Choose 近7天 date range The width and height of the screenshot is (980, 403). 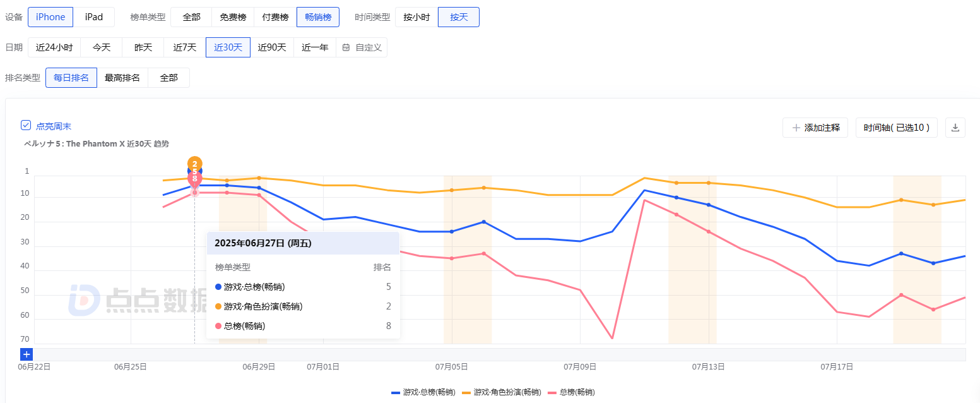tap(185, 47)
